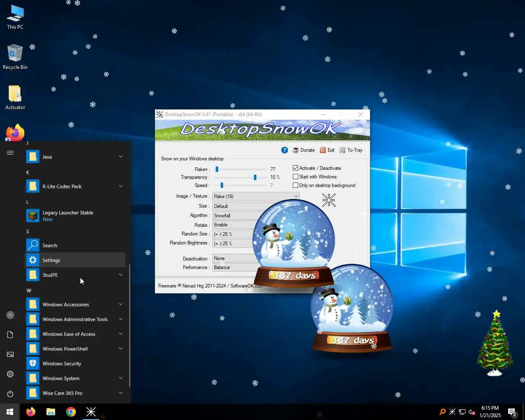Expand the K-Lite Codec Pack folder
This screenshot has width=525, height=420.
point(75,186)
